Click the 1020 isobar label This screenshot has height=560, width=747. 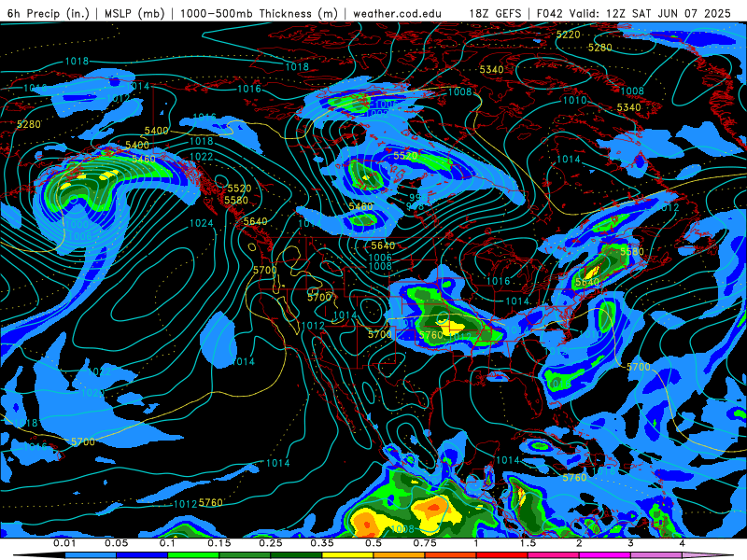92,393
